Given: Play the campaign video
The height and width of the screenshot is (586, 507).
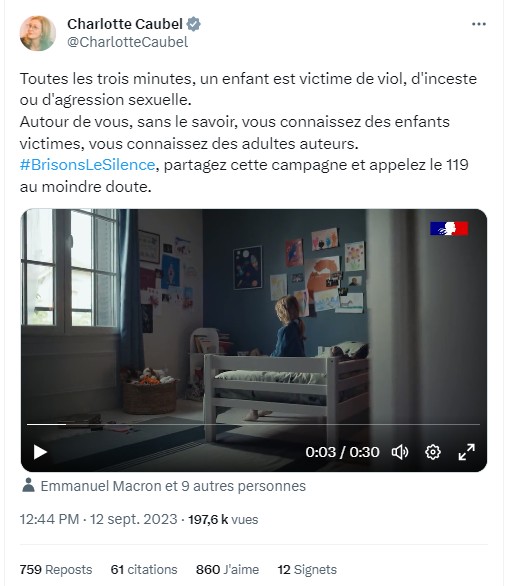Looking at the screenshot, I should click(x=40, y=452).
